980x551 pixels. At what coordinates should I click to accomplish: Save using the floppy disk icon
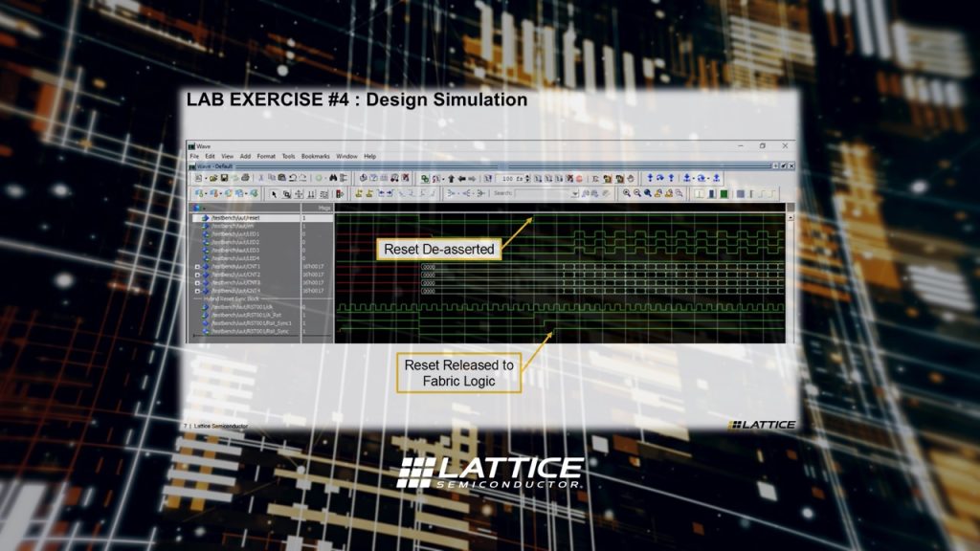[x=224, y=179]
